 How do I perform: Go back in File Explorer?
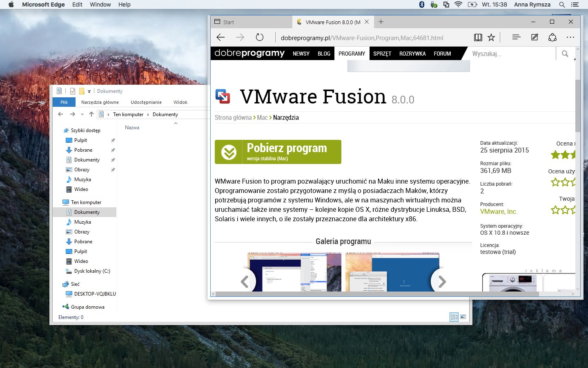tap(60, 114)
